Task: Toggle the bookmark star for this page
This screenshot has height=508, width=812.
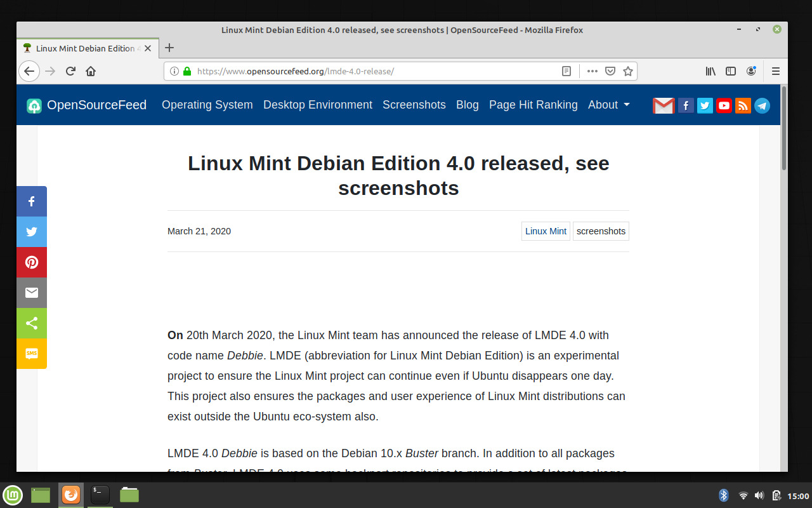Action: point(627,71)
